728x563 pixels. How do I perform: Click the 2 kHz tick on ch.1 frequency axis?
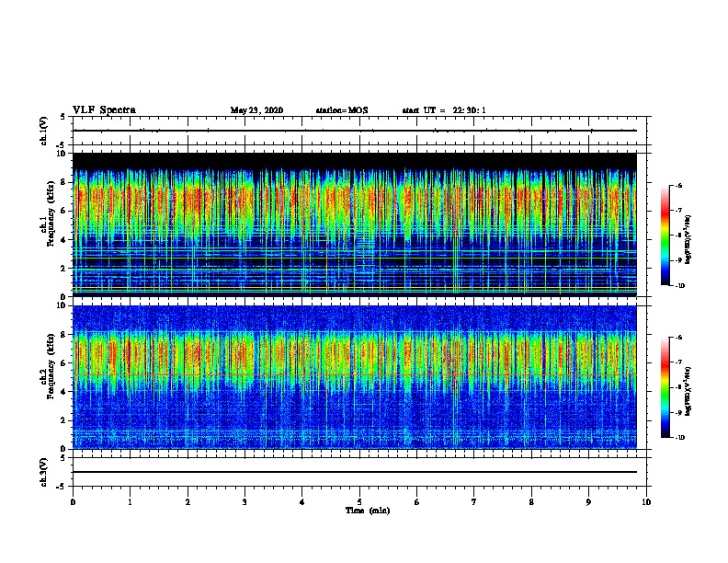point(63,269)
